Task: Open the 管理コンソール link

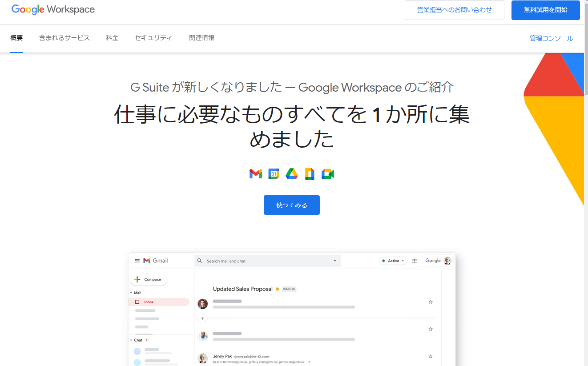Action: coord(552,38)
